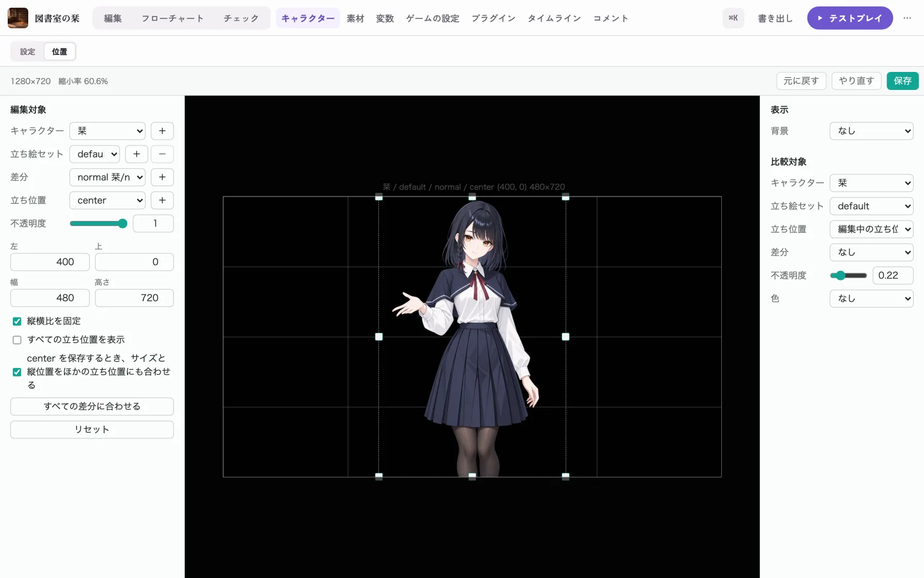Click the bottom-center resize handle of sprite
This screenshot has height=578, width=924.
[472, 477]
